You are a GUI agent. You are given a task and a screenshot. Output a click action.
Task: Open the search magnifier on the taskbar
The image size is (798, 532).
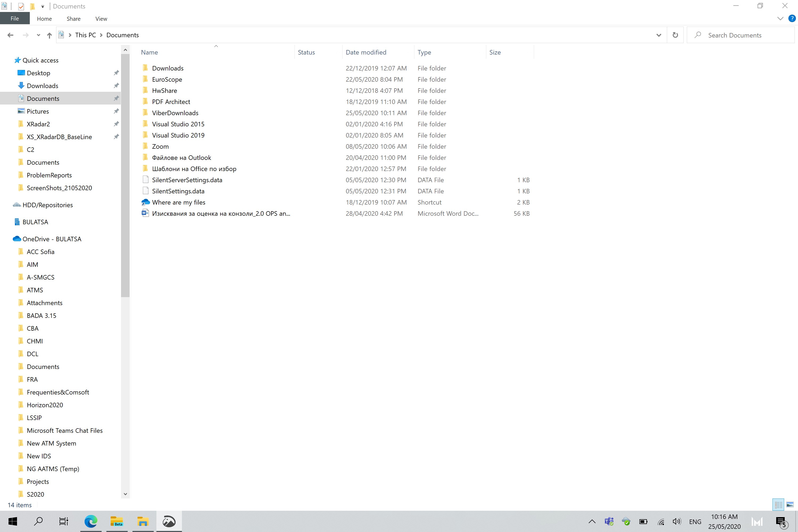38,521
